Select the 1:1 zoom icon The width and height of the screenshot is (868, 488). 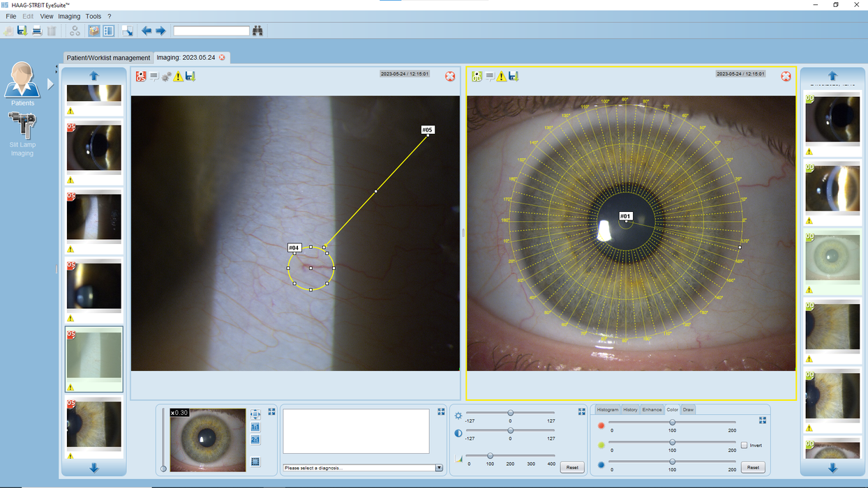pyautogui.click(x=255, y=426)
